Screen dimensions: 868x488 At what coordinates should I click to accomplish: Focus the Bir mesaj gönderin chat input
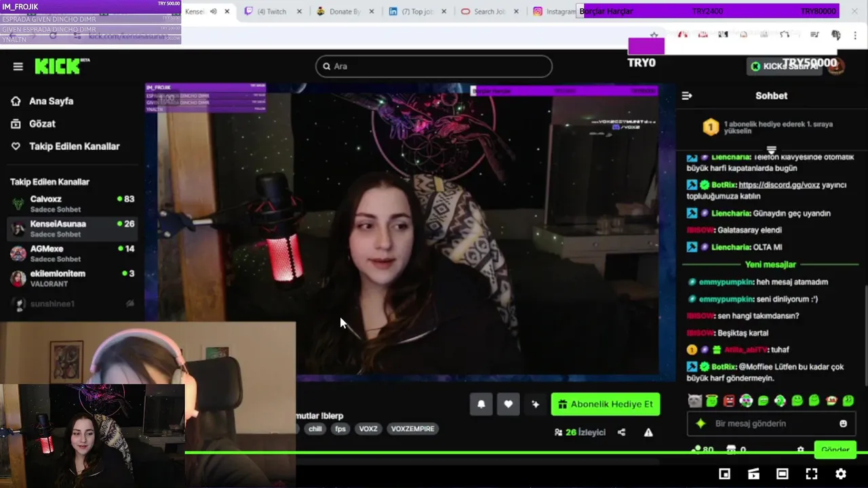click(x=770, y=424)
